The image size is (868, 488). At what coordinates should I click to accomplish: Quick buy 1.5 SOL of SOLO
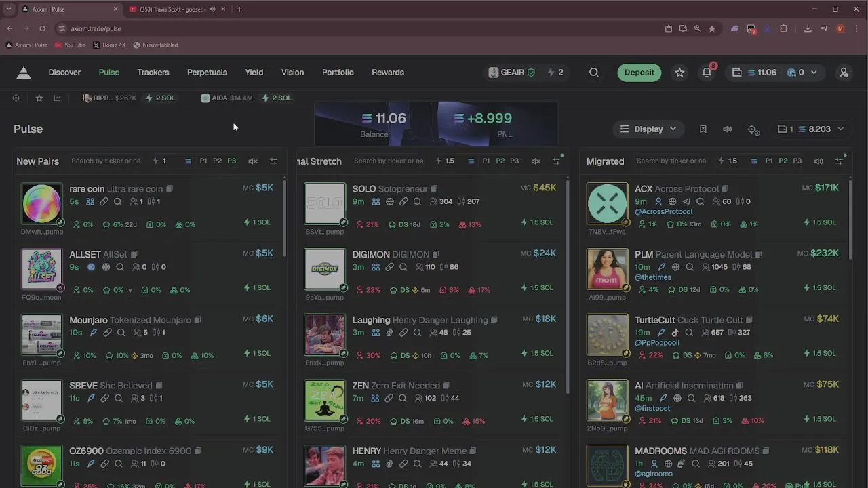(x=538, y=222)
